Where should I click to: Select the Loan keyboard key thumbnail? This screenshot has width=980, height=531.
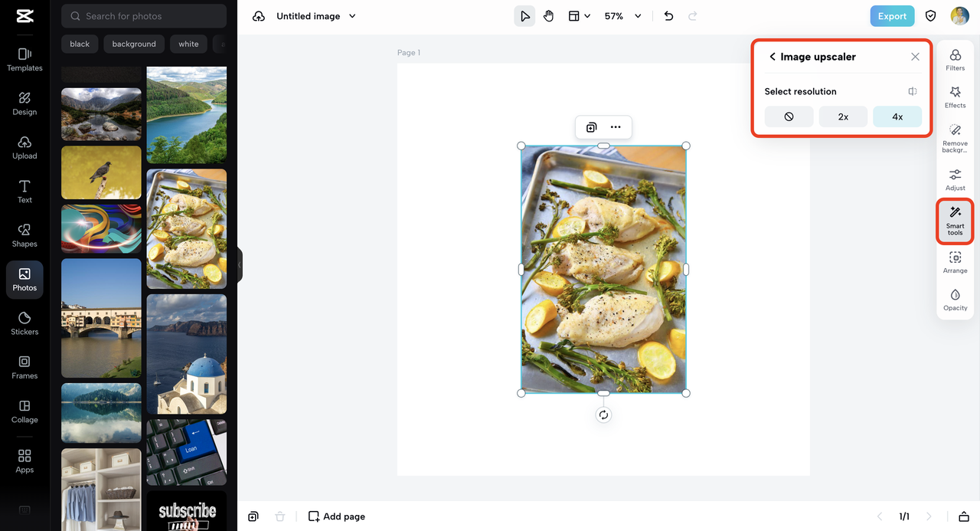click(x=187, y=452)
